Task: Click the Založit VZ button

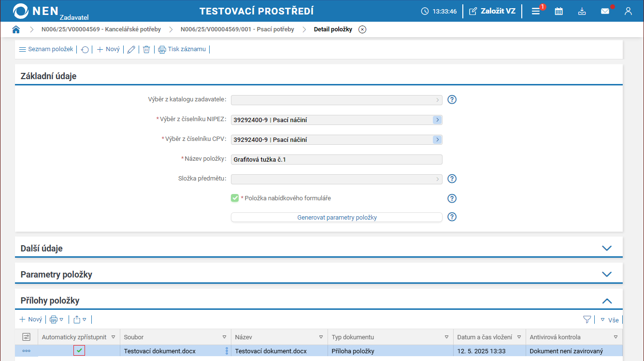Action: [x=492, y=11]
